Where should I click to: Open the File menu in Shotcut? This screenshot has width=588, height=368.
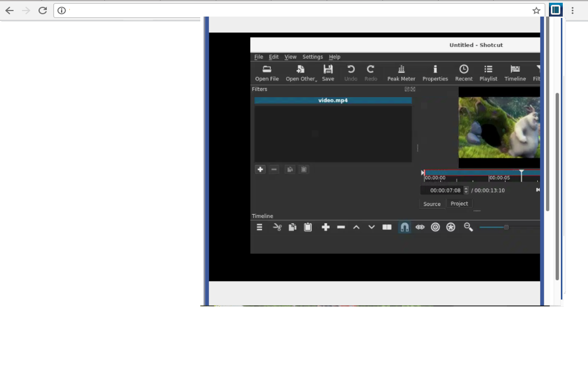pos(259,57)
